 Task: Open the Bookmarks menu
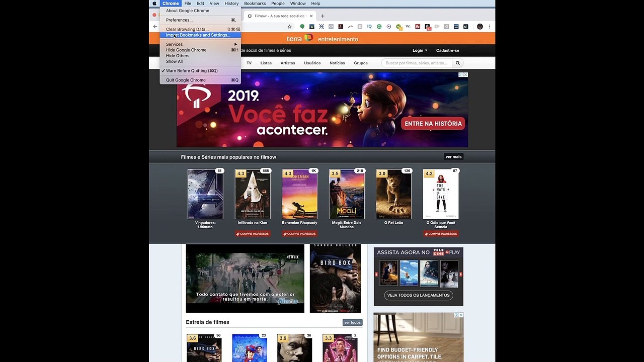click(x=255, y=4)
